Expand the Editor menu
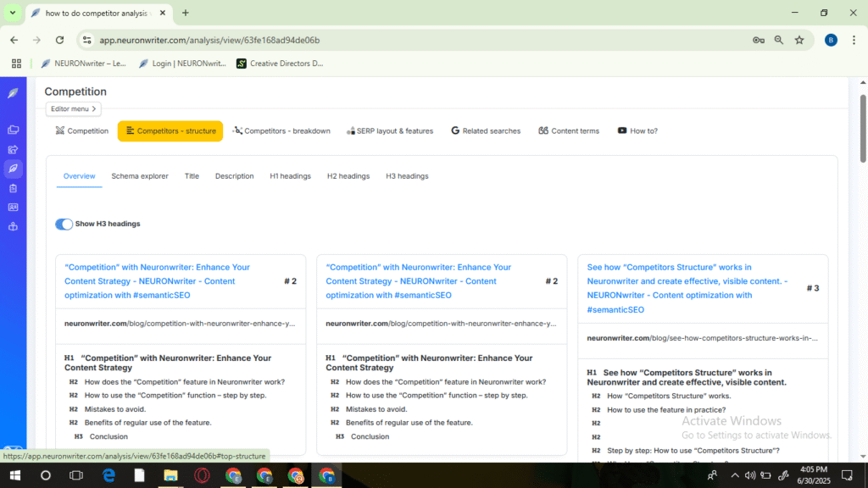 [x=74, y=109]
